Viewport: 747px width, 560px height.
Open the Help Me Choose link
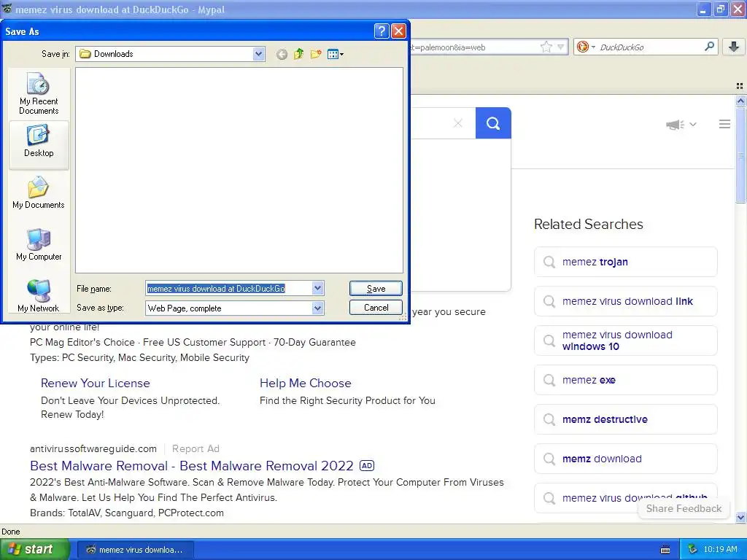pyautogui.click(x=306, y=383)
